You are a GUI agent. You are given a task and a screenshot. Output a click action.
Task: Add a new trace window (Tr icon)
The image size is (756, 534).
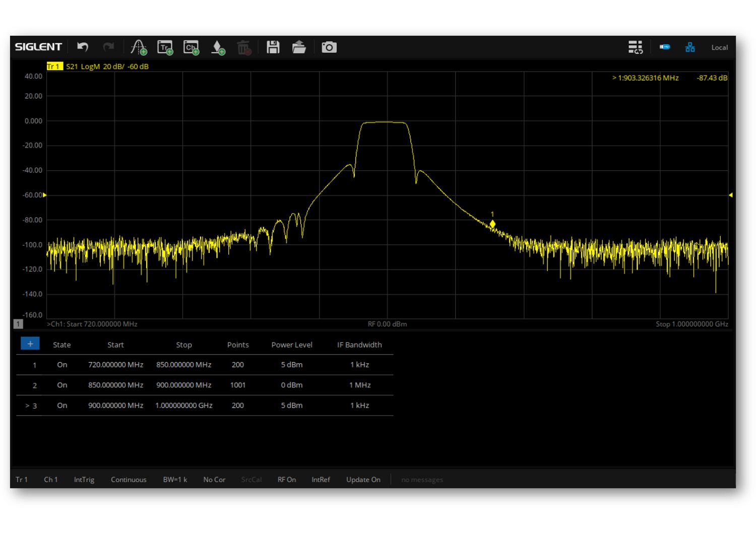165,47
